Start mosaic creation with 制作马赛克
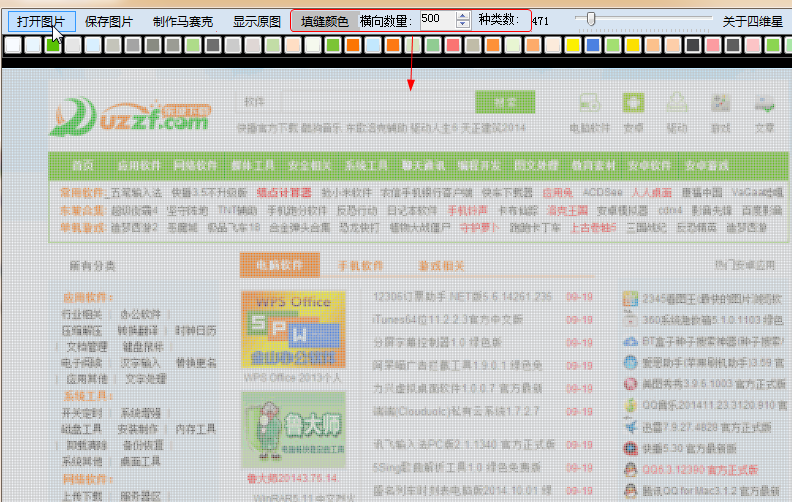Image resolution: width=792 pixels, height=502 pixels. coord(183,22)
